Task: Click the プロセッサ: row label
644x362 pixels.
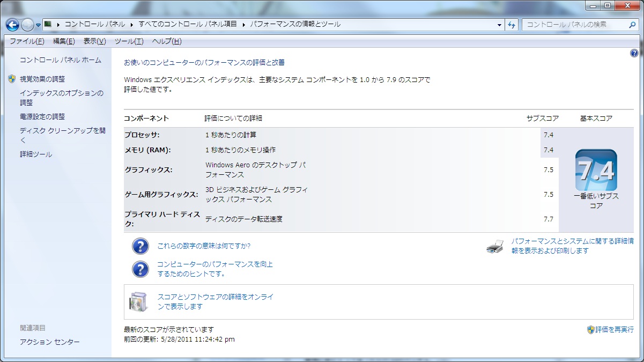Action: click(142, 135)
